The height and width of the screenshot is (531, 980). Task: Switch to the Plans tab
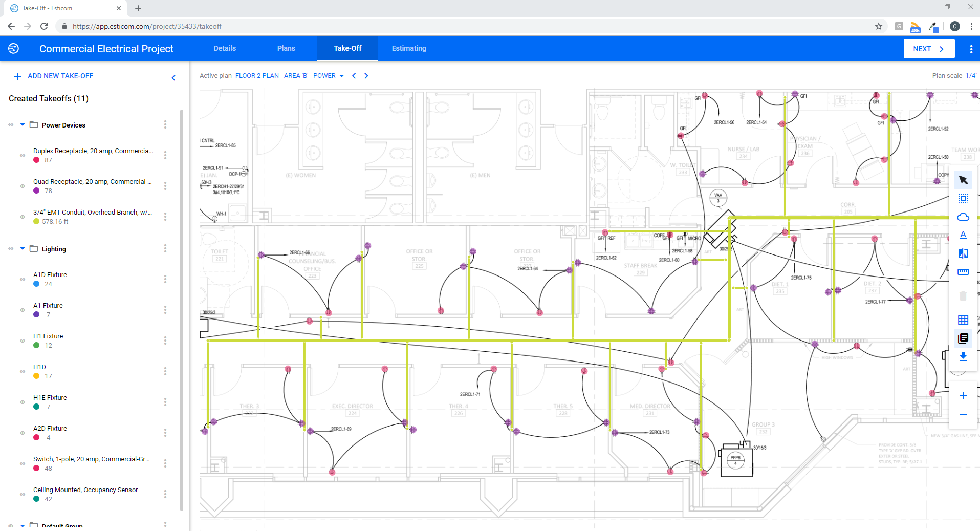coord(286,48)
